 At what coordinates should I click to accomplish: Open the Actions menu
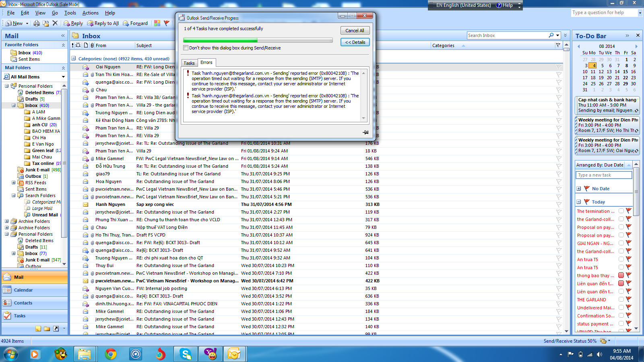tap(91, 13)
